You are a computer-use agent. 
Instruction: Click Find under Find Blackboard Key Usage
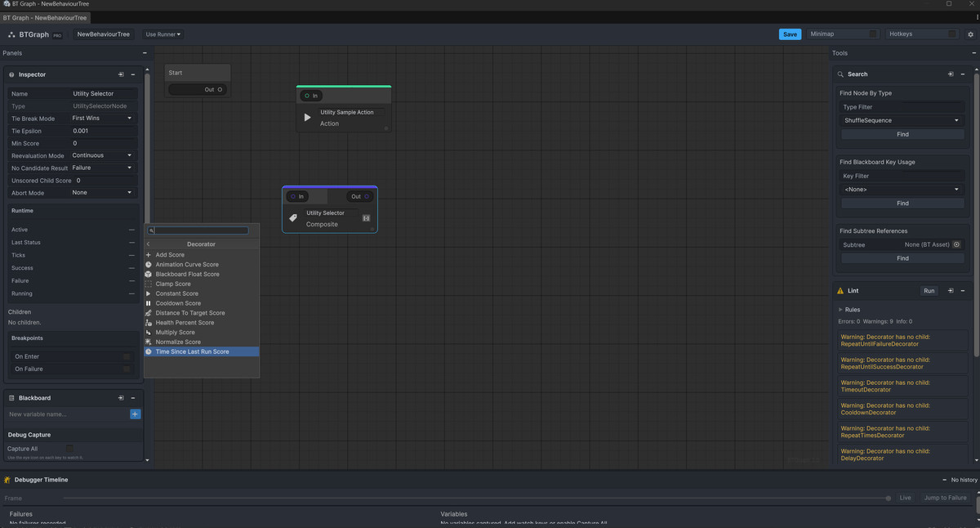click(x=902, y=203)
